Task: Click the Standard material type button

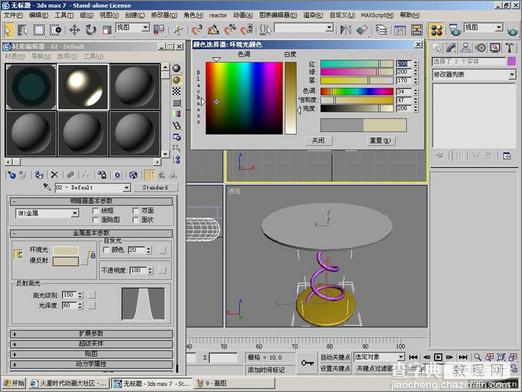Action: 155,187
